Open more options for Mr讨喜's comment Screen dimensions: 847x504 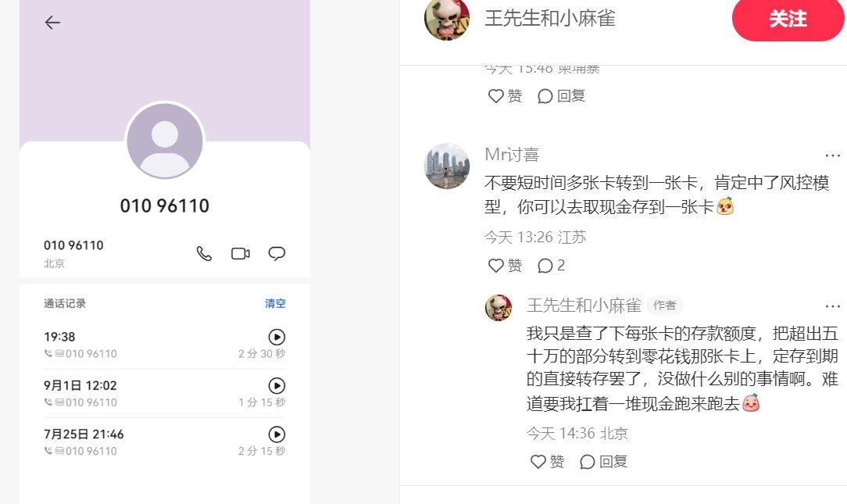[x=832, y=155]
